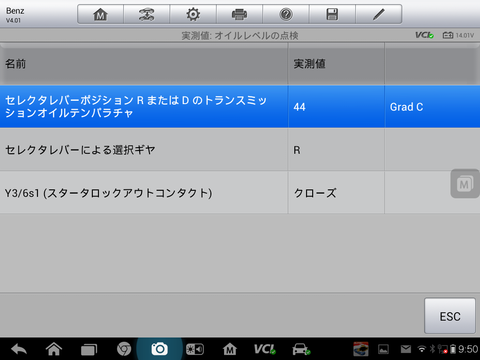
Task: Tap Android home icon
Action: tap(54, 349)
